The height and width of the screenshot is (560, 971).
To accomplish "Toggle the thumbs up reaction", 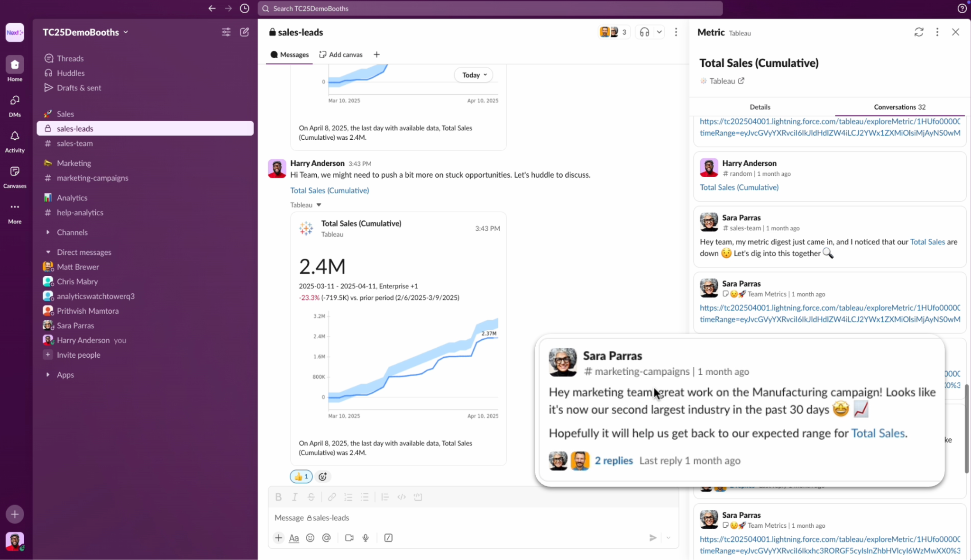I will (x=301, y=477).
